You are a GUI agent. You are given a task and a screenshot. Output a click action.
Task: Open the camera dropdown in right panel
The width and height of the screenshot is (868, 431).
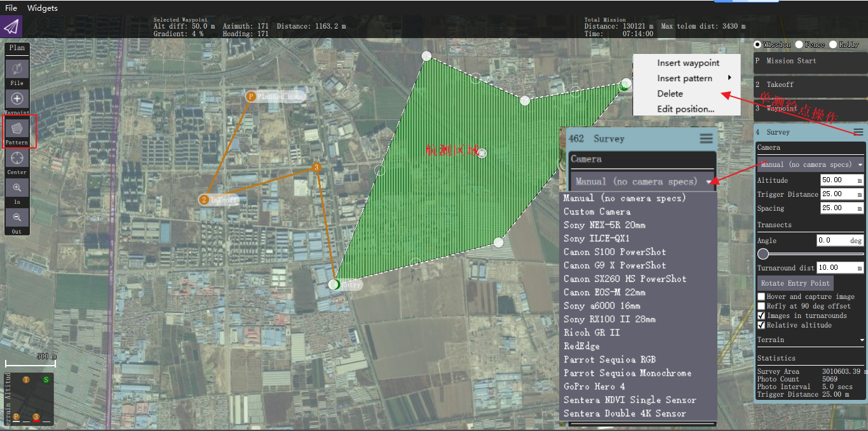(811, 164)
